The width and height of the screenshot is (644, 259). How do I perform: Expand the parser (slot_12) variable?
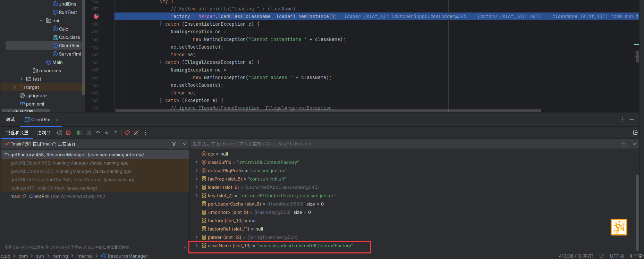[x=197, y=237]
